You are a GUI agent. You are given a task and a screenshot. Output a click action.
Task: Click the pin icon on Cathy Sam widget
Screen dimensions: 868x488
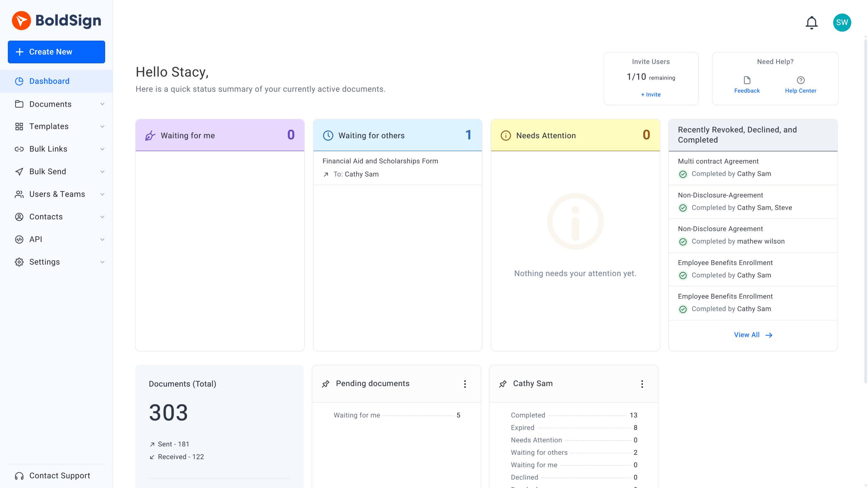pos(502,384)
